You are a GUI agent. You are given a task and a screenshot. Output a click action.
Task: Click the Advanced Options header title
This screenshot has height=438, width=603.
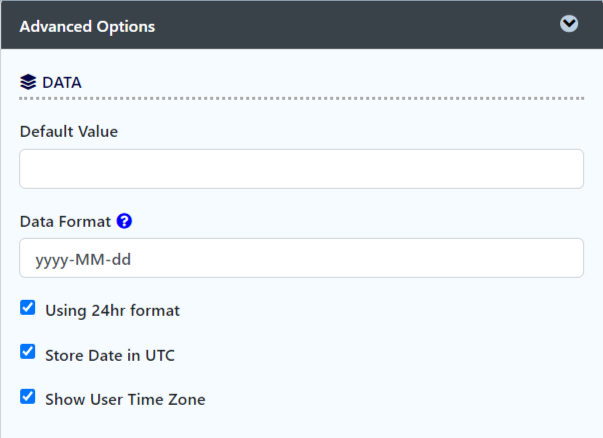point(87,27)
